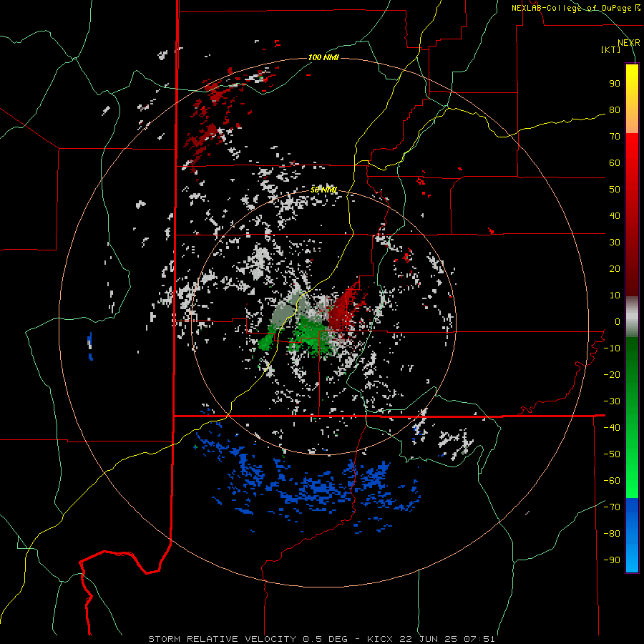Click the 50 NMI range ring label
The height and width of the screenshot is (644, 644).
(x=323, y=190)
